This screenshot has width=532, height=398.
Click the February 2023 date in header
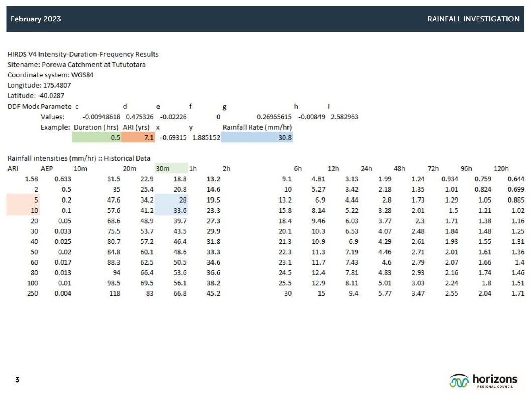coord(34,19)
